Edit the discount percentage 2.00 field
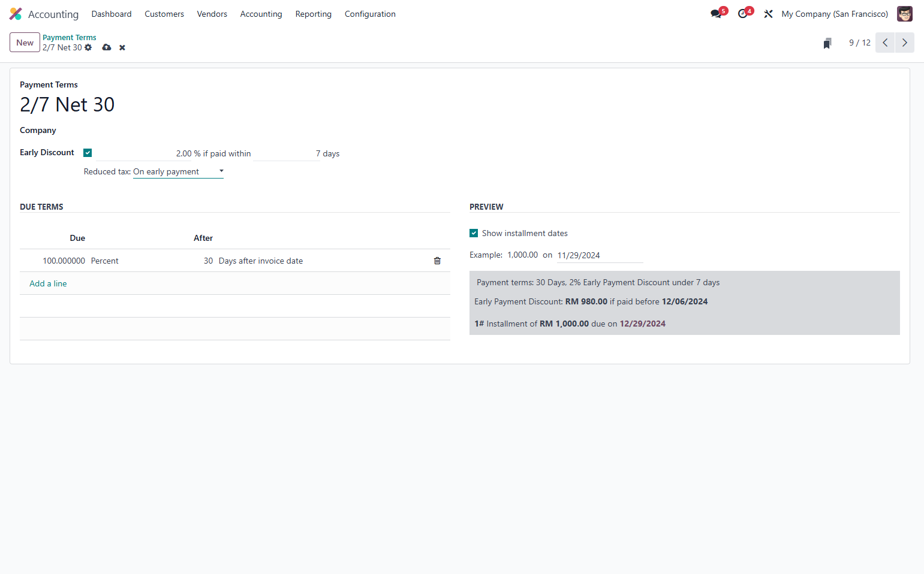The image size is (924, 574). pyautogui.click(x=144, y=153)
